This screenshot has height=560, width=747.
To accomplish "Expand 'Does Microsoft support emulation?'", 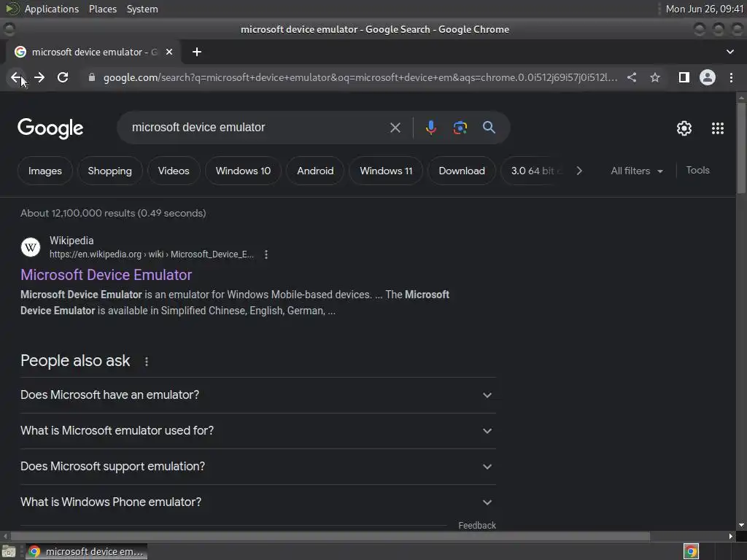I will (x=258, y=467).
